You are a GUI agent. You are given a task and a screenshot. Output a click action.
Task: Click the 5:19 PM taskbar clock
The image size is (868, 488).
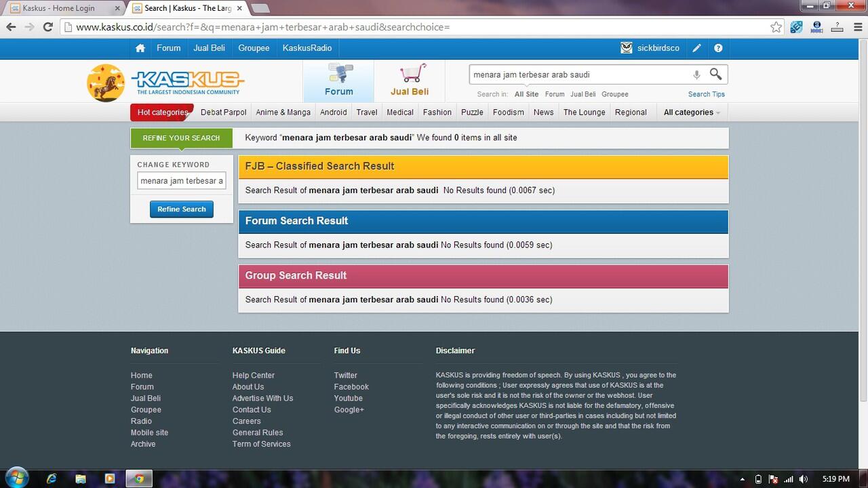[x=835, y=479]
